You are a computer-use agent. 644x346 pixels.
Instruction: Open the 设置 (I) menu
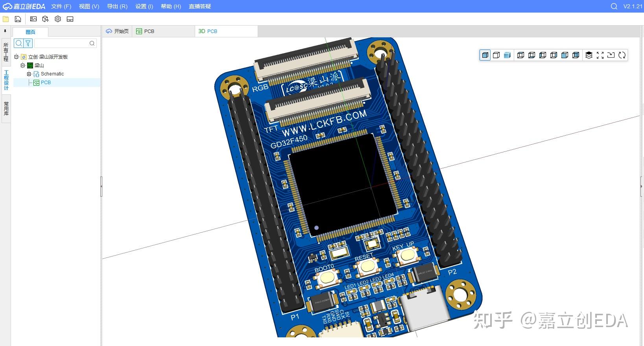[144, 6]
